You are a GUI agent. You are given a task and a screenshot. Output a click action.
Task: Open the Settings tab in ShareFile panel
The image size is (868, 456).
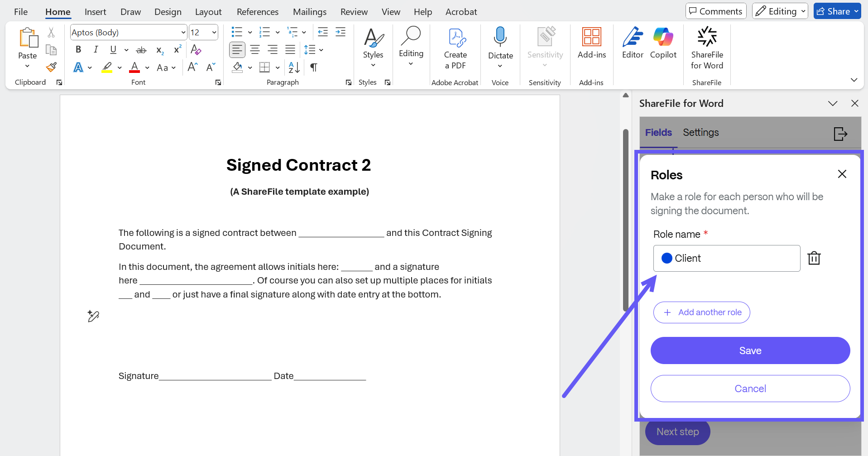pos(700,132)
